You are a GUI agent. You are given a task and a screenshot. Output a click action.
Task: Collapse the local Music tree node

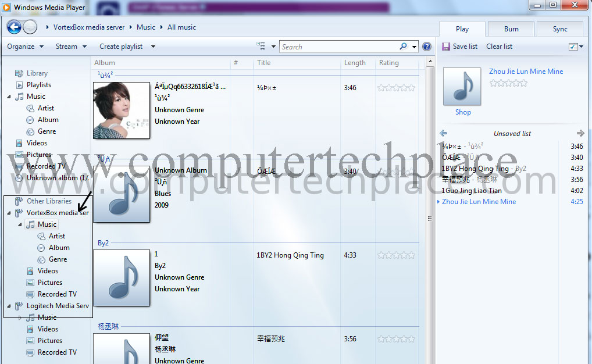point(9,97)
